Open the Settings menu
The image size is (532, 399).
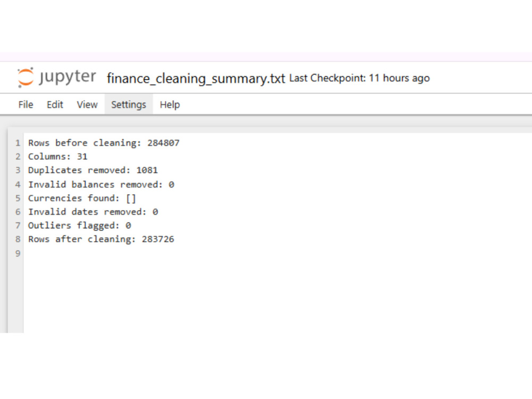(x=129, y=104)
